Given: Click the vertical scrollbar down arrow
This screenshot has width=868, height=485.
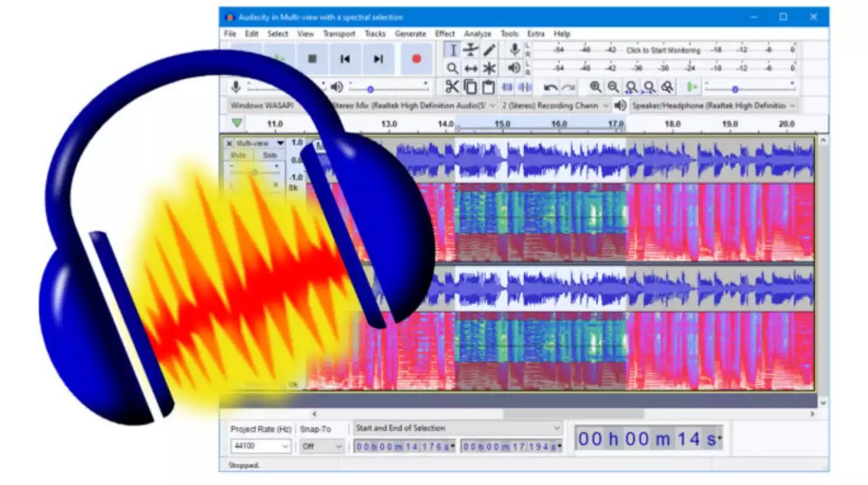Looking at the screenshot, I should (823, 402).
